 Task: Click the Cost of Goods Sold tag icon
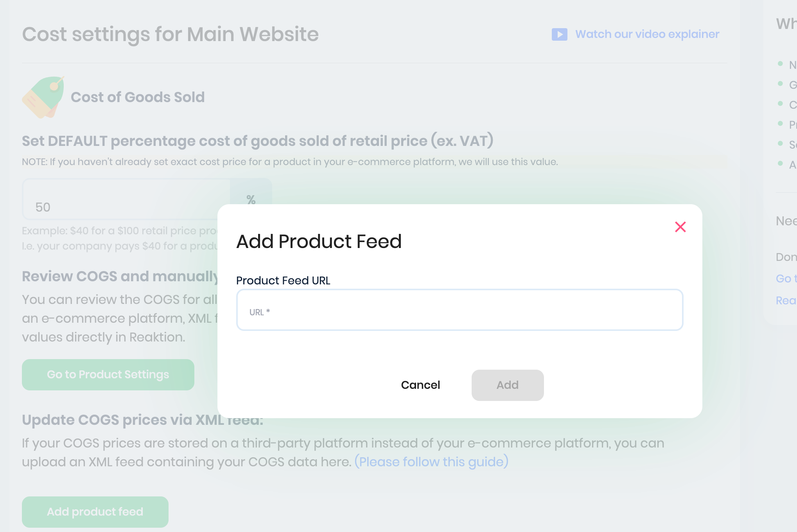(x=43, y=97)
